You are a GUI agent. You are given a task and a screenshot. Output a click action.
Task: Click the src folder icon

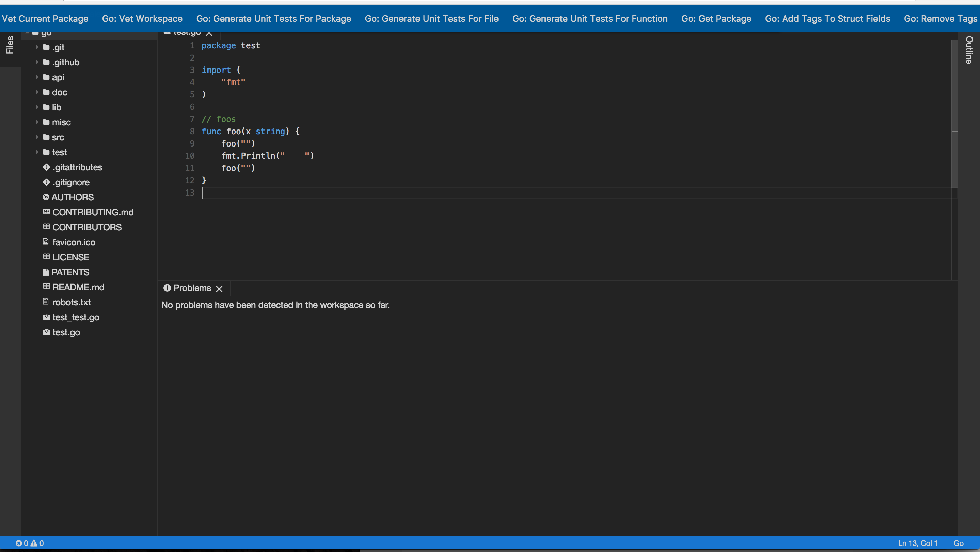46,137
